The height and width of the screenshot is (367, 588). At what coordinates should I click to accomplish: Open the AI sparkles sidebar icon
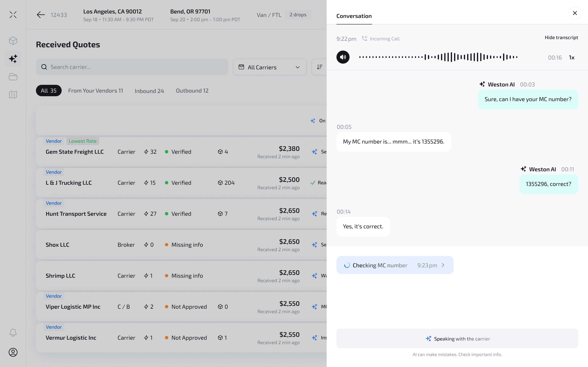[13, 59]
